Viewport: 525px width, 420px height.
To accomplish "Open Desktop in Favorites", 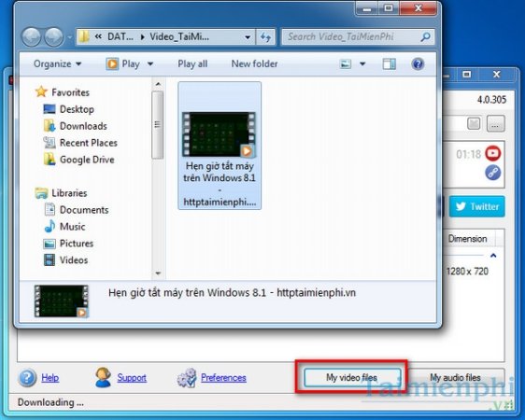I will click(x=77, y=109).
